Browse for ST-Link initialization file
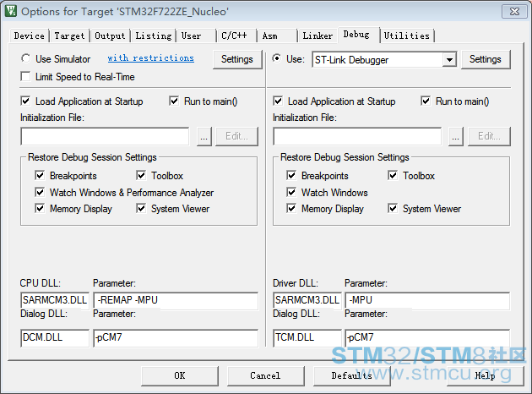The height and width of the screenshot is (394, 532). tap(456, 136)
